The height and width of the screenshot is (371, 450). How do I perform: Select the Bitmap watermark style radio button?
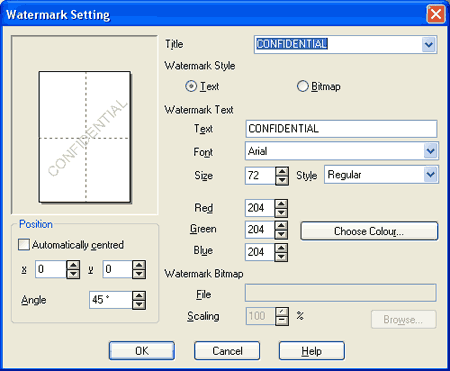tap(302, 87)
